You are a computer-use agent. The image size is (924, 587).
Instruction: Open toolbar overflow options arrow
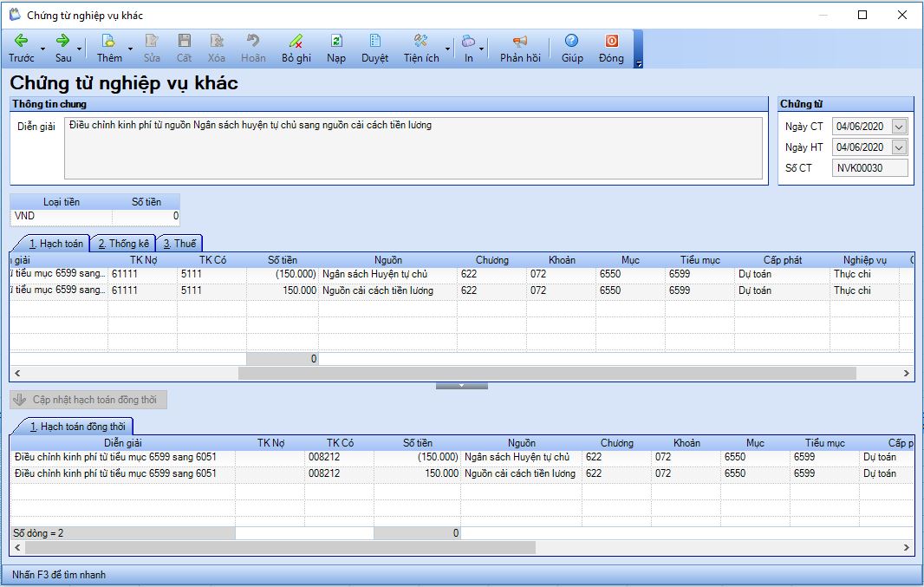coord(638,63)
